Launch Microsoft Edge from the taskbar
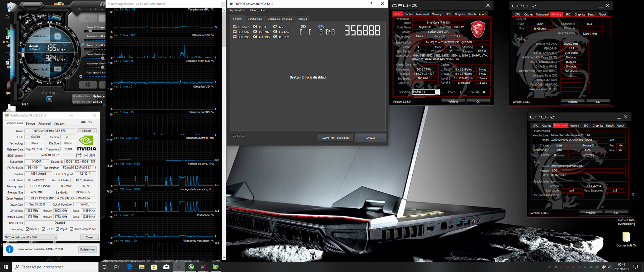The height and width of the screenshot is (272, 644). (x=129, y=267)
